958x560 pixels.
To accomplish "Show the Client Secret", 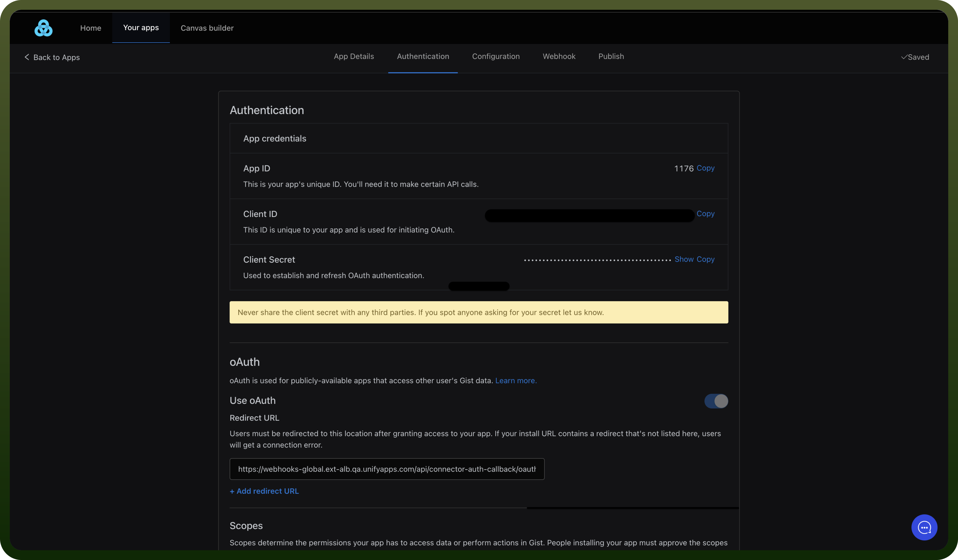I will coord(684,259).
